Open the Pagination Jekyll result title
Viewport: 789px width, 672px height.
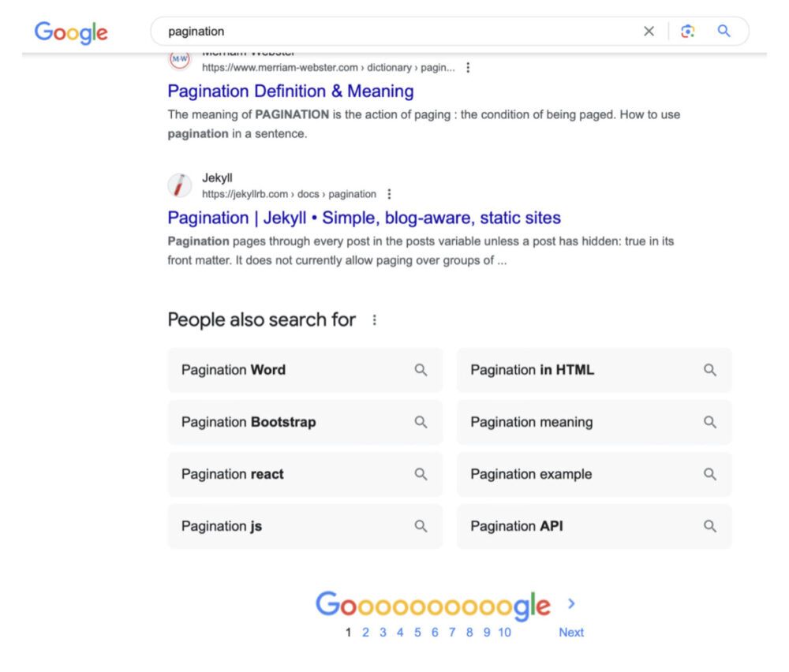(364, 218)
